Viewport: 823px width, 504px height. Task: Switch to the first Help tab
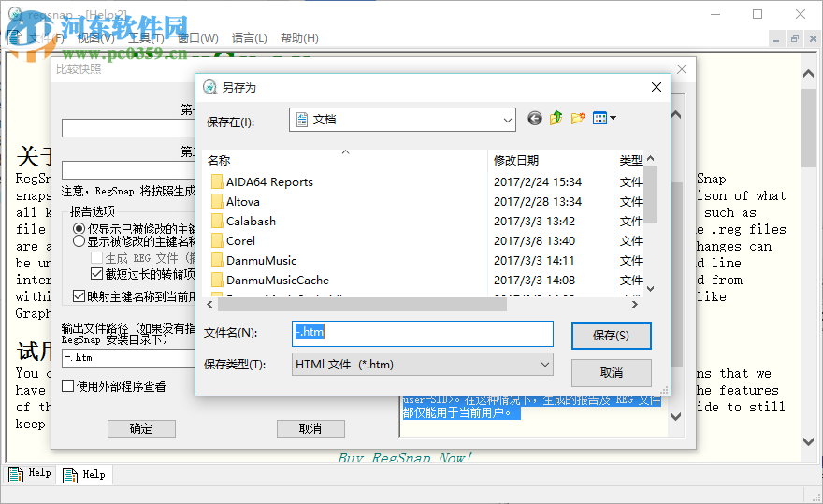tap(31, 473)
